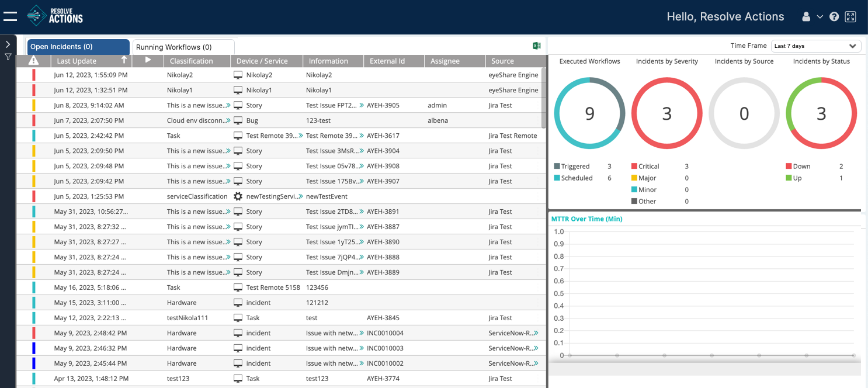Open the hamburger main menu

tap(10, 16)
